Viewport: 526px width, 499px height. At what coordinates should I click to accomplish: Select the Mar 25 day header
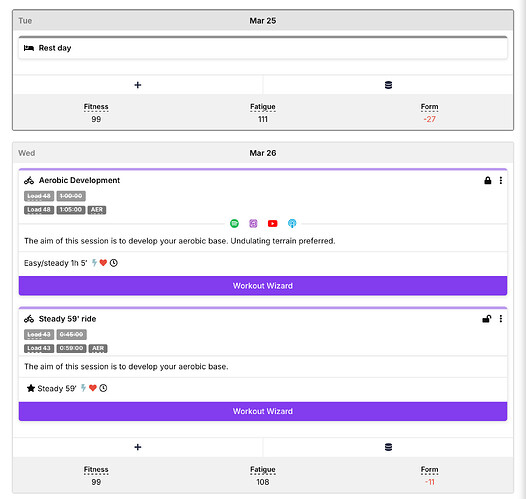(x=263, y=21)
